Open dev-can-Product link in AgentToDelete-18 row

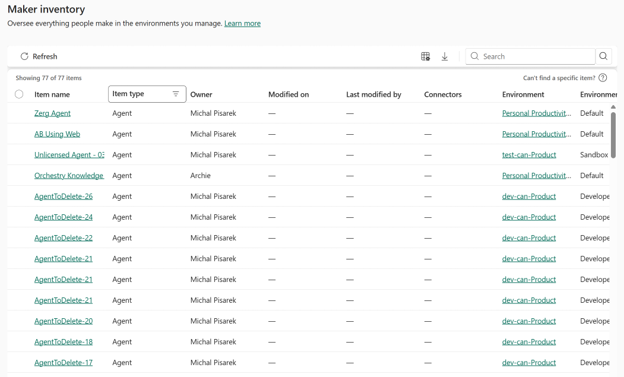(x=529, y=342)
